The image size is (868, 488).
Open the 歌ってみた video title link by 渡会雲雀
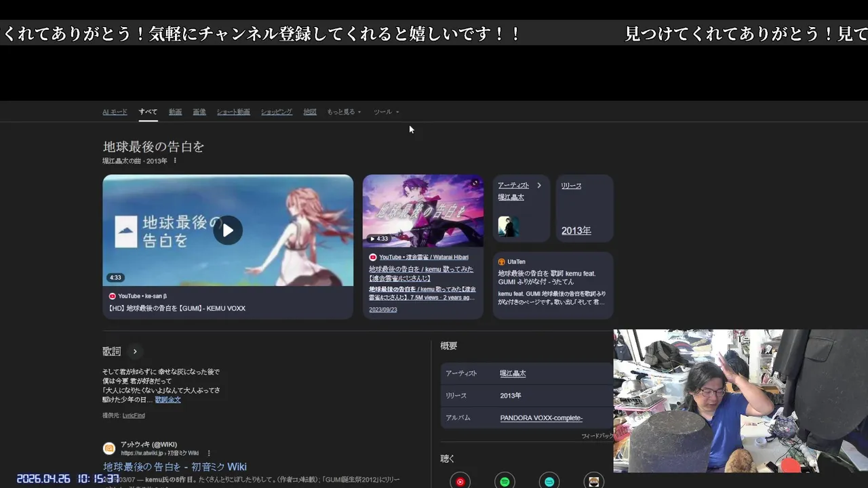(420, 274)
